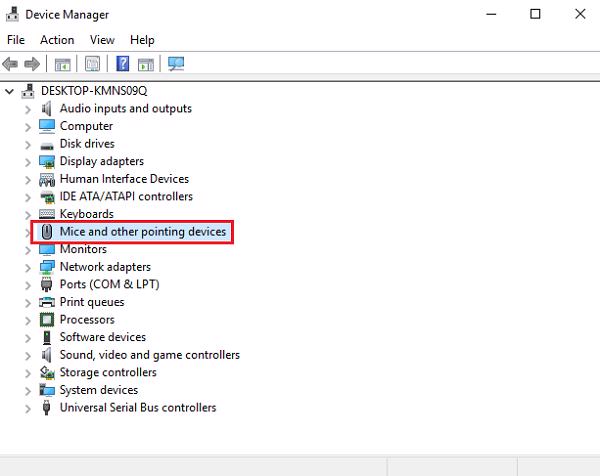Click the mouse icon beside Mice and other pointing devices

pyautogui.click(x=47, y=232)
